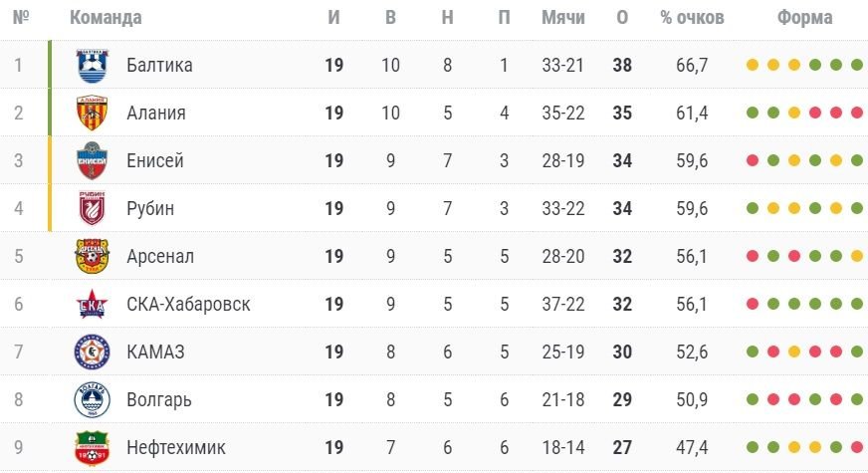Open the Балтика team name link
Screen dimensions: 868x473
pyautogui.click(x=159, y=66)
